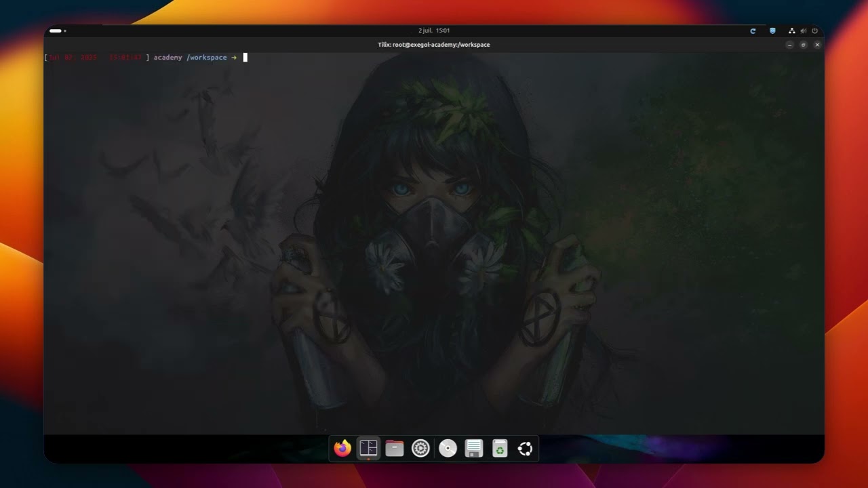Click the Tilix terminal dock icon
Image resolution: width=868 pixels, height=488 pixels.
coord(368,448)
